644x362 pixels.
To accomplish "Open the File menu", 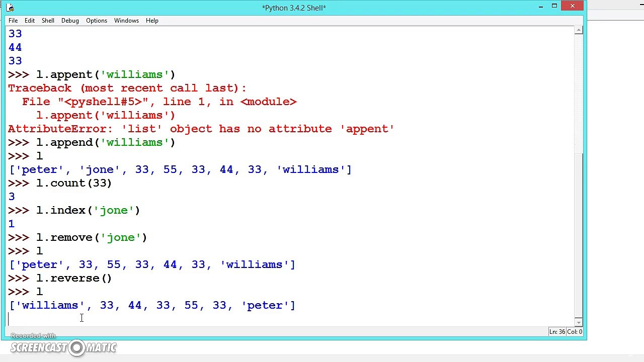I will tap(13, 21).
